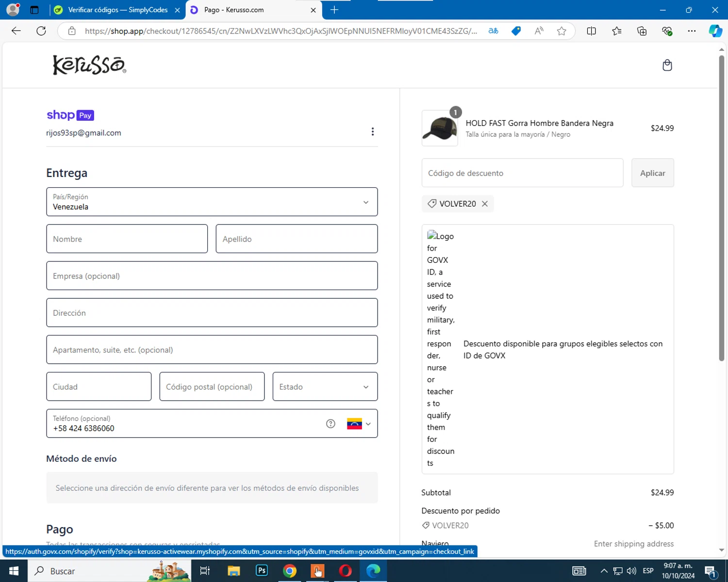Open the tab actions menu icon

34,10
